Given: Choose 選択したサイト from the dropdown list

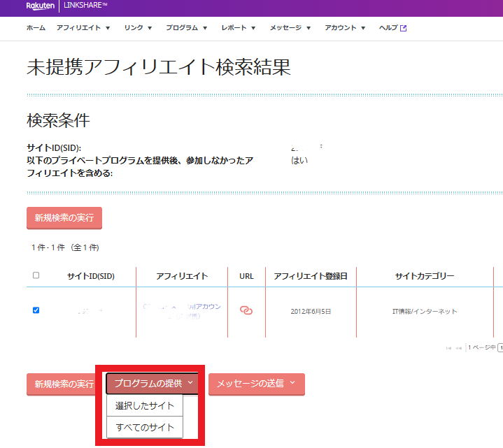Looking at the screenshot, I should (x=145, y=406).
